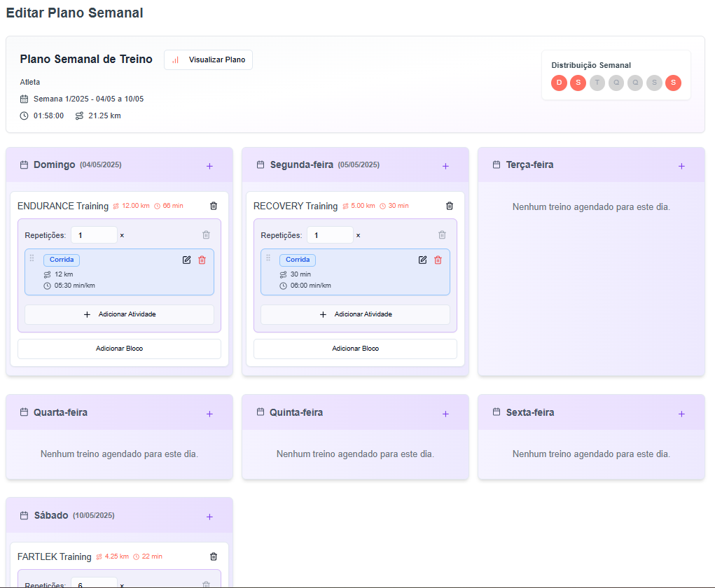Edit the 12 km Corrida activity

(186, 260)
